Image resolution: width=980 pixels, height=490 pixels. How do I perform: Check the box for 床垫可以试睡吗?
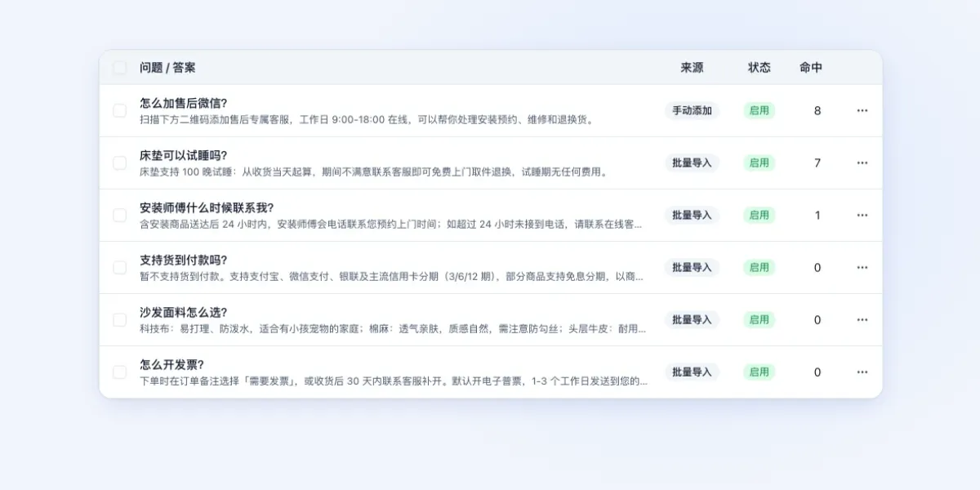point(119,163)
